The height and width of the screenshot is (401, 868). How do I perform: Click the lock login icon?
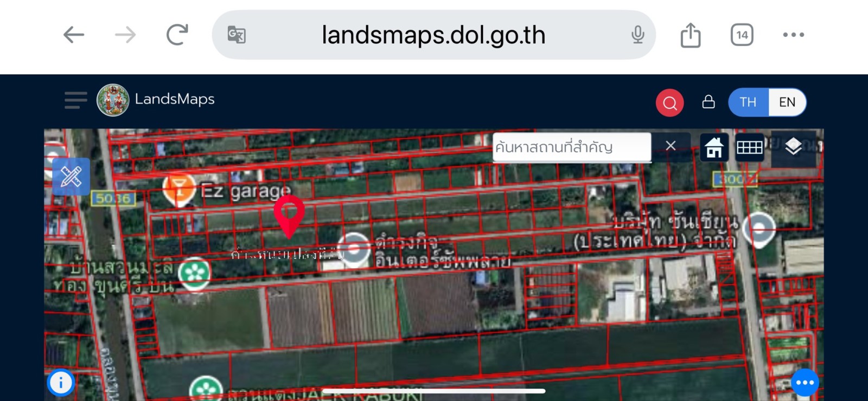click(709, 102)
